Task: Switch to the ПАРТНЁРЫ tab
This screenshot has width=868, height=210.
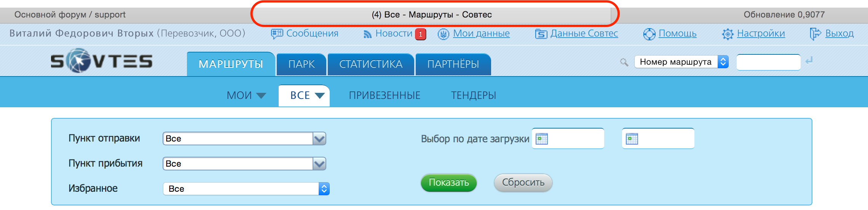Action: click(453, 64)
